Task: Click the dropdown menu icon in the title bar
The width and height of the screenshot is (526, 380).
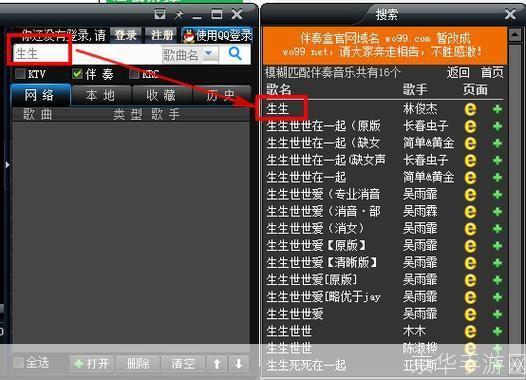Action: [x=160, y=14]
